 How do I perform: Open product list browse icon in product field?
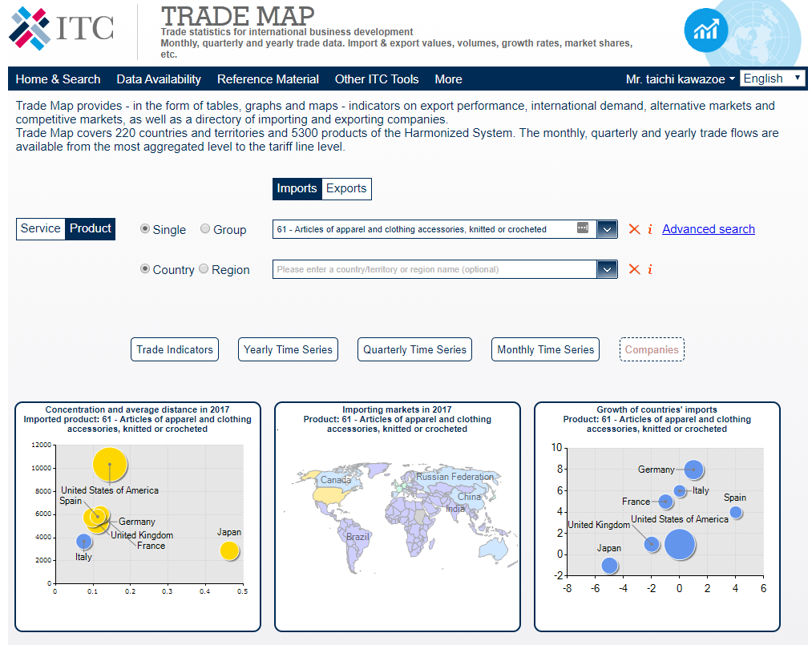[583, 228]
